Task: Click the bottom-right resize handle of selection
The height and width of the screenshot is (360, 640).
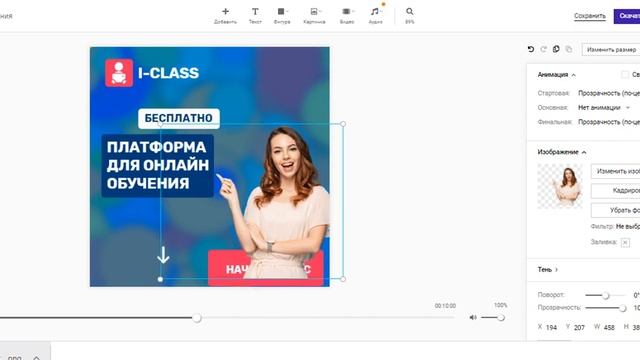Action: pos(343,279)
